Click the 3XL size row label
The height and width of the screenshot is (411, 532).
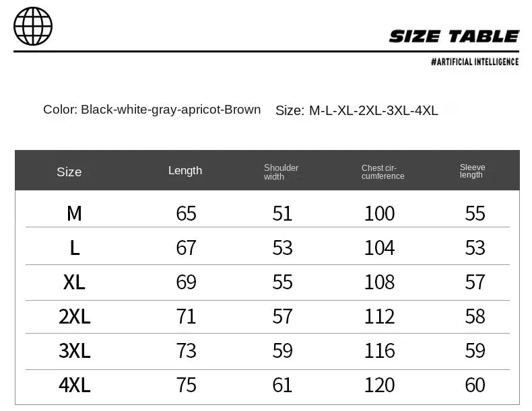(74, 350)
